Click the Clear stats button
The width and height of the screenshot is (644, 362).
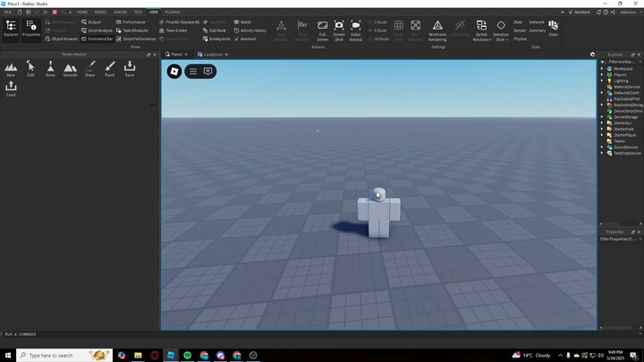coord(553,29)
